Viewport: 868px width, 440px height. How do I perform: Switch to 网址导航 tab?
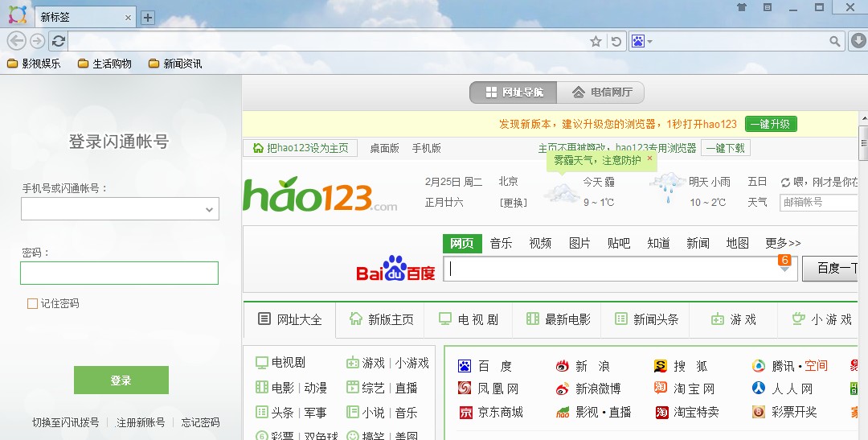coord(513,92)
